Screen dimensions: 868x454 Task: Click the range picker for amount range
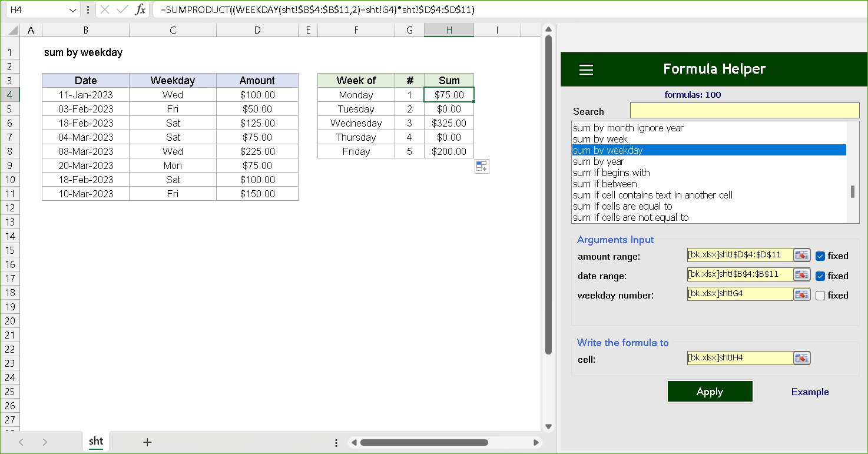coord(801,256)
